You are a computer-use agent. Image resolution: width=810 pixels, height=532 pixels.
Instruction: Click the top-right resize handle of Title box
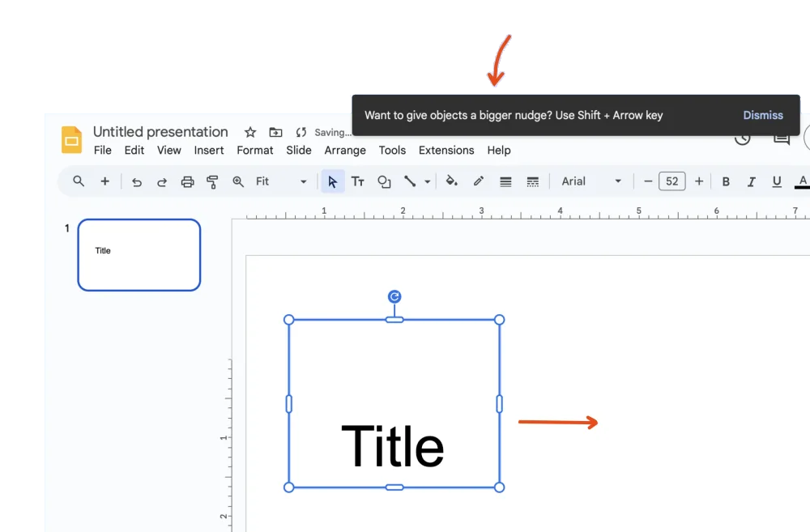click(x=499, y=320)
